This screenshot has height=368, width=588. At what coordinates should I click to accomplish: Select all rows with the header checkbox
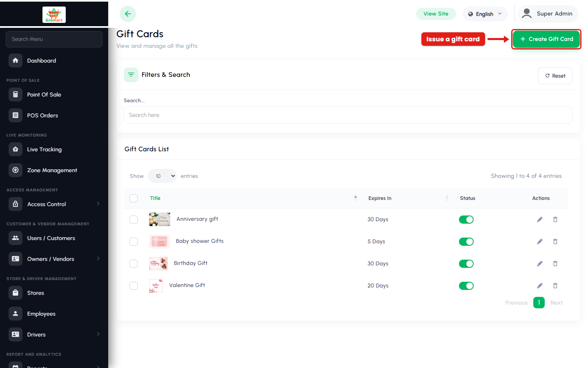point(134,198)
